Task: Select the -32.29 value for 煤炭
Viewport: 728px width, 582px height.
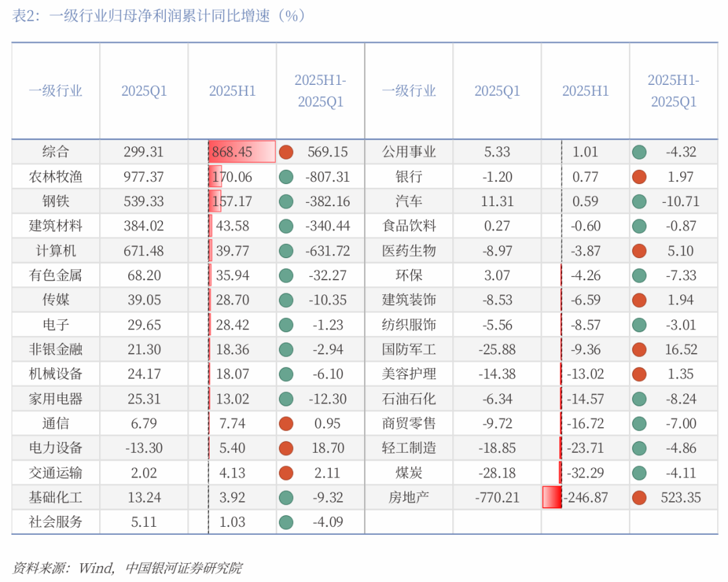Action: point(586,473)
